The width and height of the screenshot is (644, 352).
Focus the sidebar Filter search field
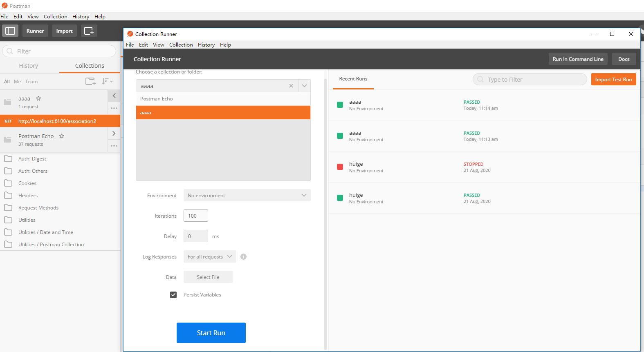[x=59, y=51]
